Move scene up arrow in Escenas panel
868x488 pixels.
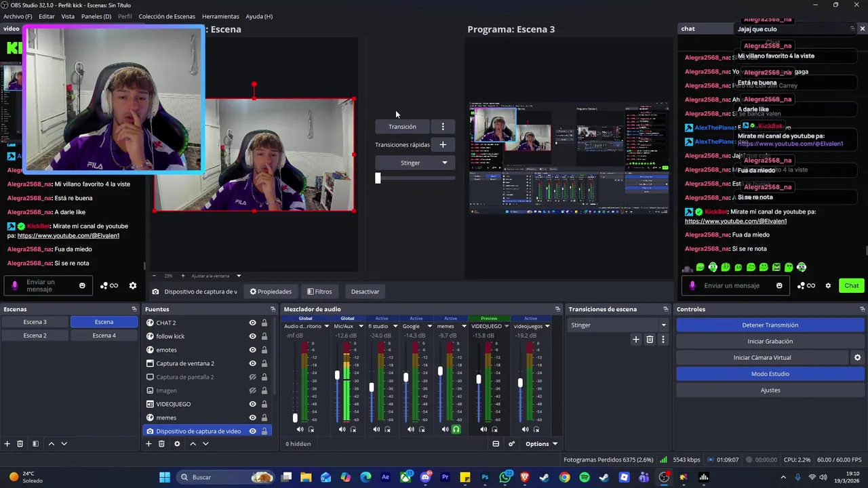pos(51,444)
